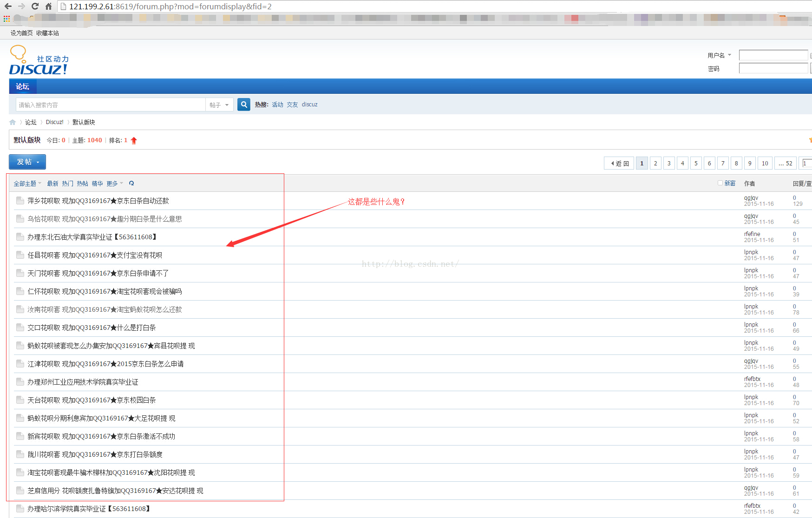Jump to last page … 52

point(786,163)
